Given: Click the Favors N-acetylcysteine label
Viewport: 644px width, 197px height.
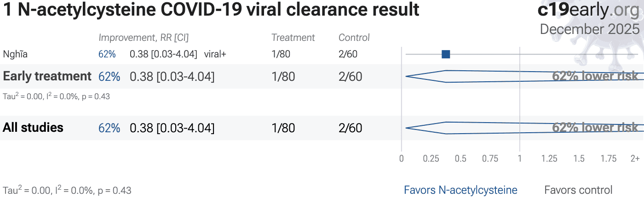Looking at the screenshot, I should (460, 190).
